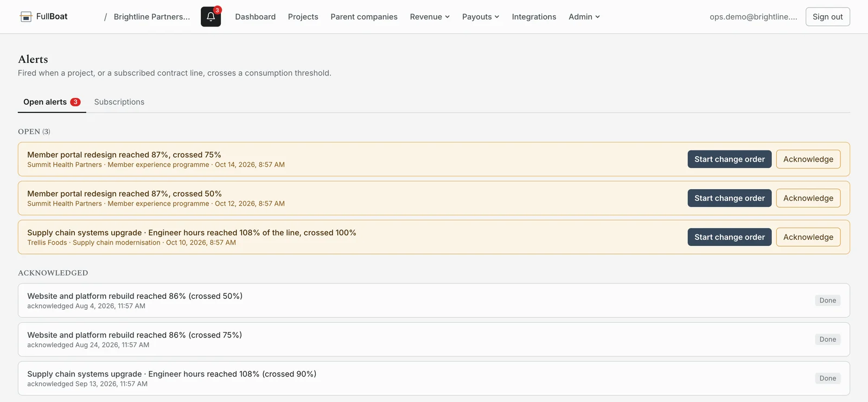Expand the Revenue dropdown menu
868x402 pixels.
(x=430, y=17)
